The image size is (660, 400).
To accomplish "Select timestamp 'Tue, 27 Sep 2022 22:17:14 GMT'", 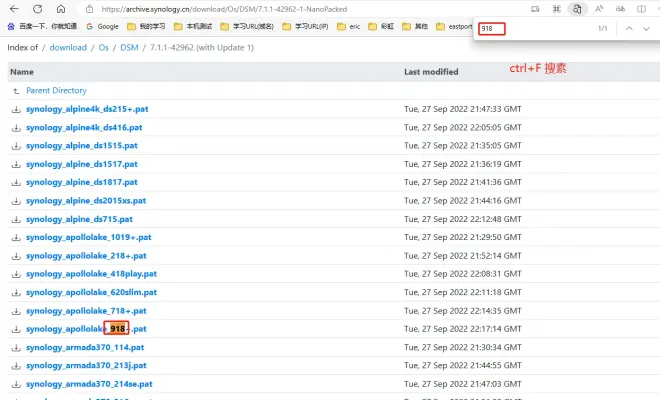I will tap(463, 329).
